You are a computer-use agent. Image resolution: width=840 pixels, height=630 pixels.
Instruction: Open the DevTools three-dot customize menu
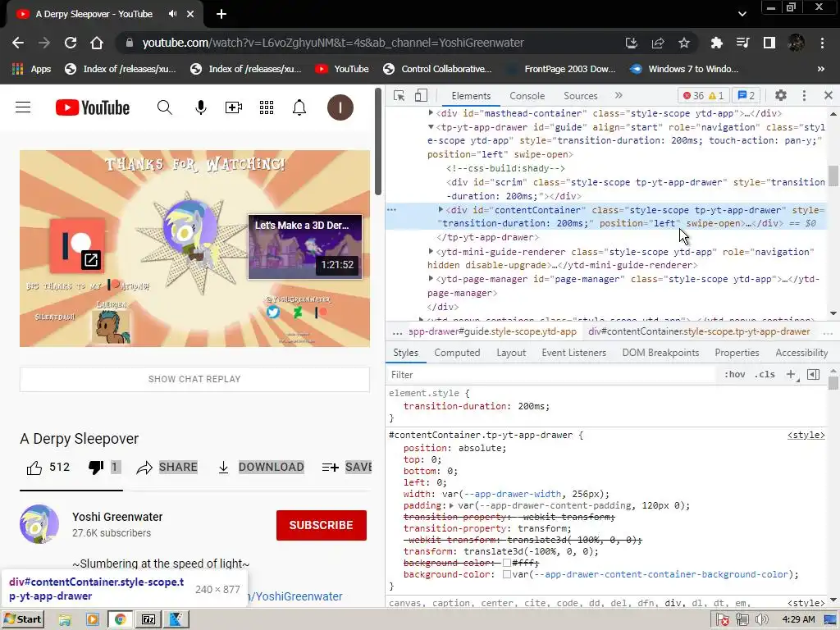(804, 95)
